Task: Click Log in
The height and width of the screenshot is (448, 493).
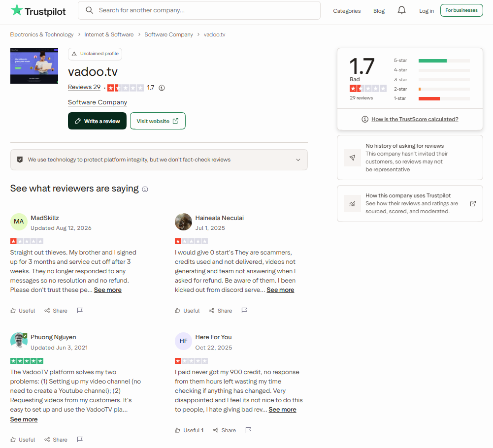Action: click(427, 11)
